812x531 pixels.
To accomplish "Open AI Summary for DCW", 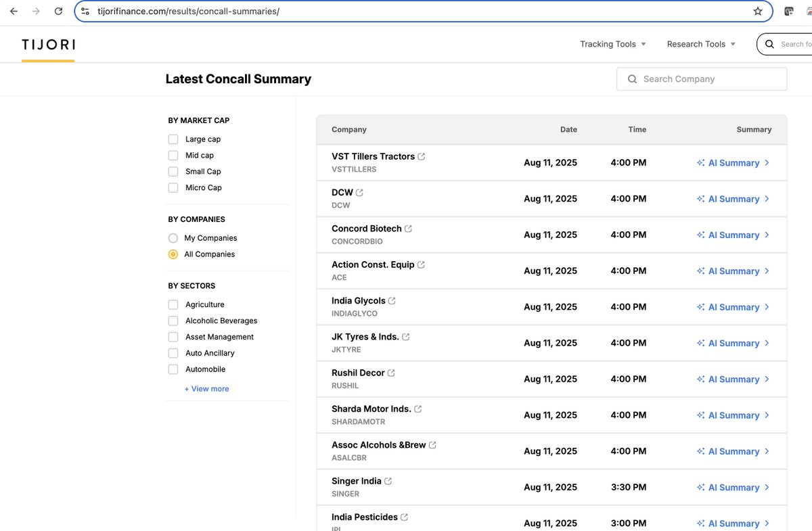I will [x=734, y=199].
